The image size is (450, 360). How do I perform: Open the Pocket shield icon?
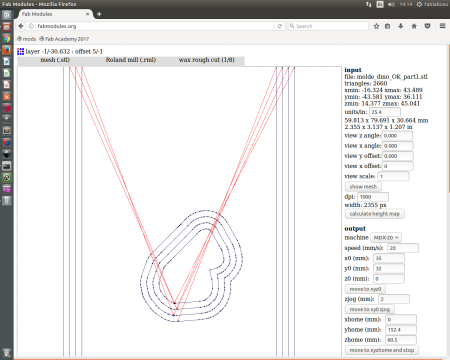coord(427,26)
